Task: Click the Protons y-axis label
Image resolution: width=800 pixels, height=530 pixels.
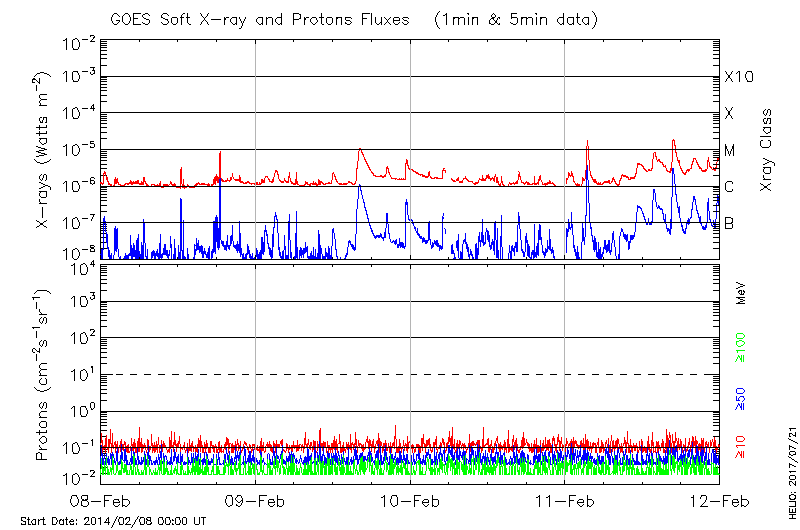Action: point(43,375)
